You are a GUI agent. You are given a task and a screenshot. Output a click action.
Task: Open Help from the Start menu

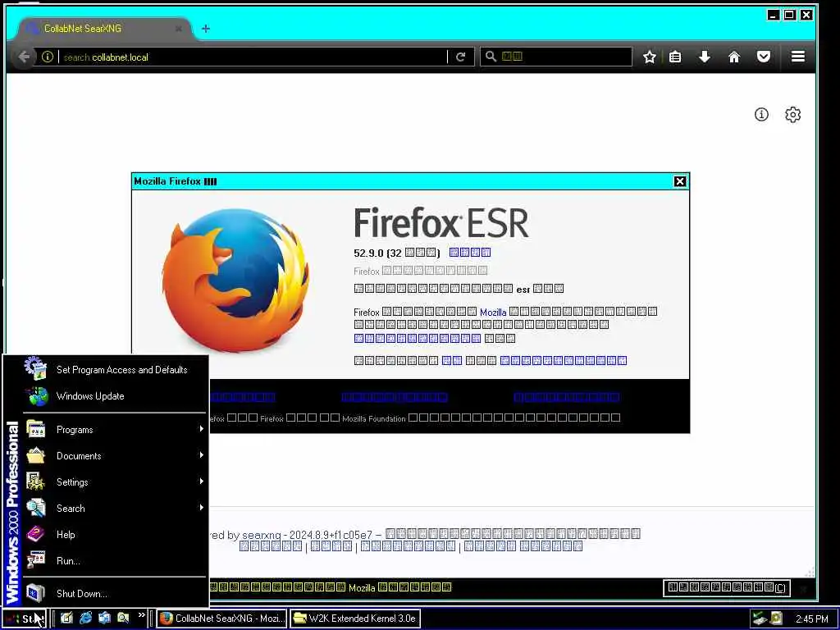point(115,535)
